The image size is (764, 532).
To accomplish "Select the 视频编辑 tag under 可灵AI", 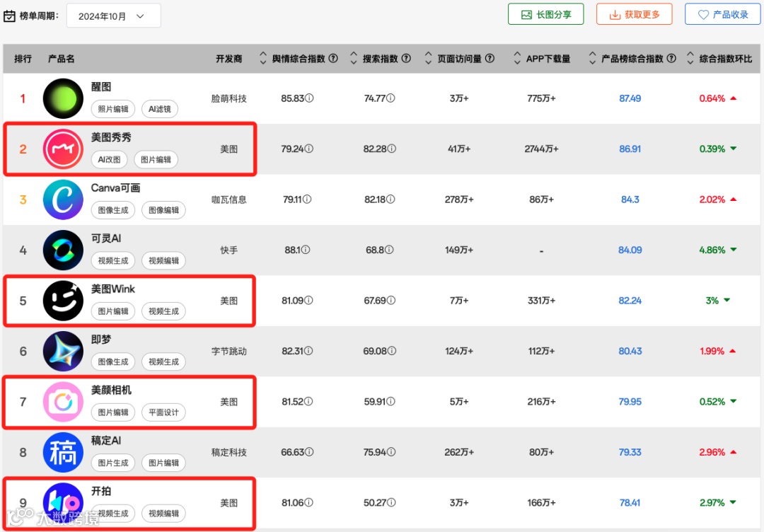I will click(x=163, y=260).
